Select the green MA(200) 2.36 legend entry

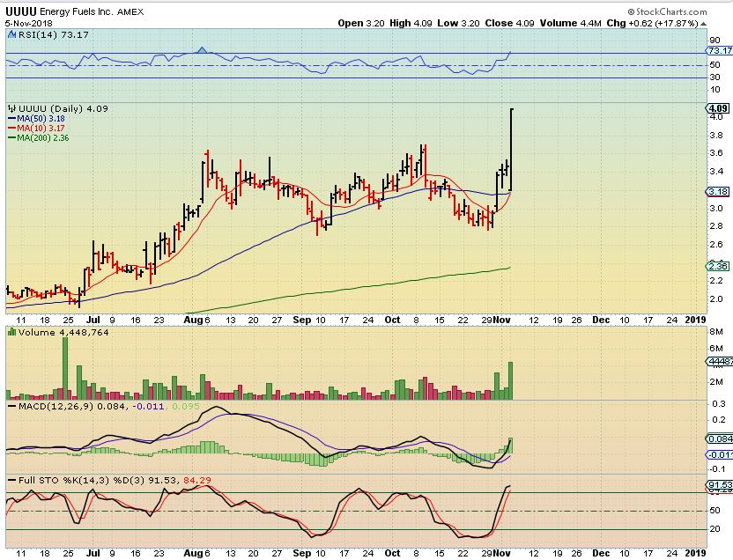click(x=39, y=137)
